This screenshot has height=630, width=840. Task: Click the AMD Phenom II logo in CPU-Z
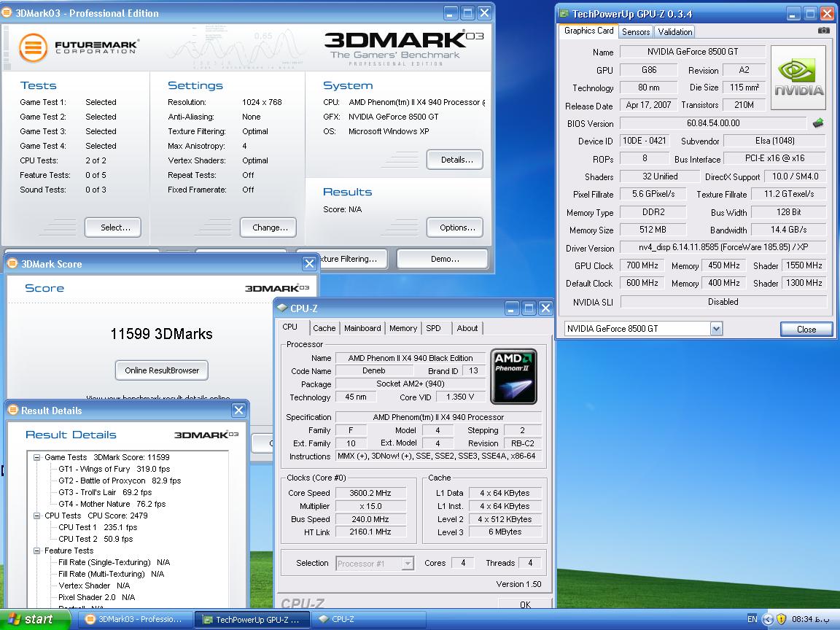coord(513,376)
